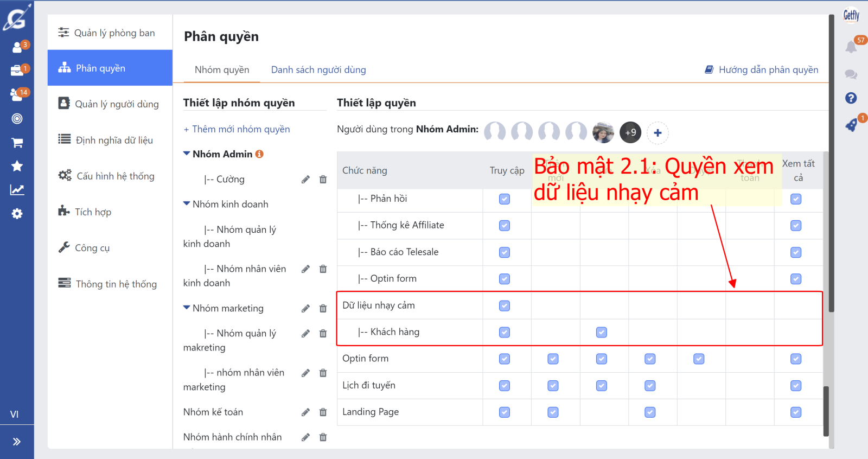
Task: Click the notification bell icon
Action: coord(851,47)
